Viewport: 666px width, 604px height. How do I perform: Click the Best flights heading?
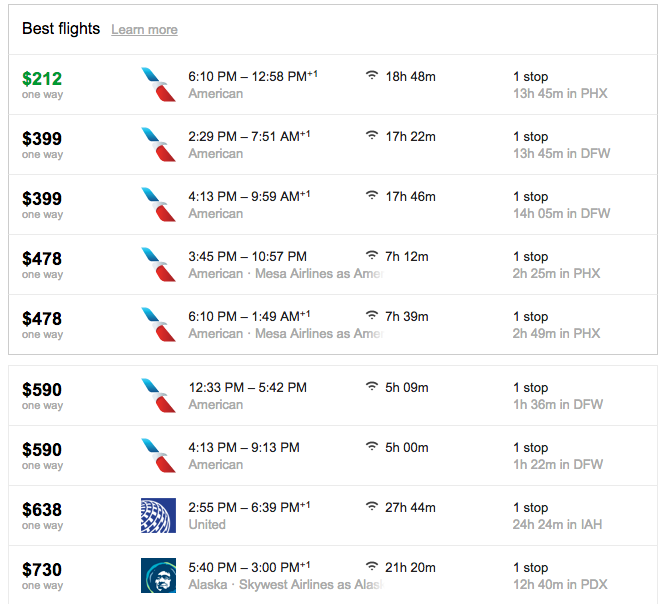pyautogui.click(x=61, y=28)
